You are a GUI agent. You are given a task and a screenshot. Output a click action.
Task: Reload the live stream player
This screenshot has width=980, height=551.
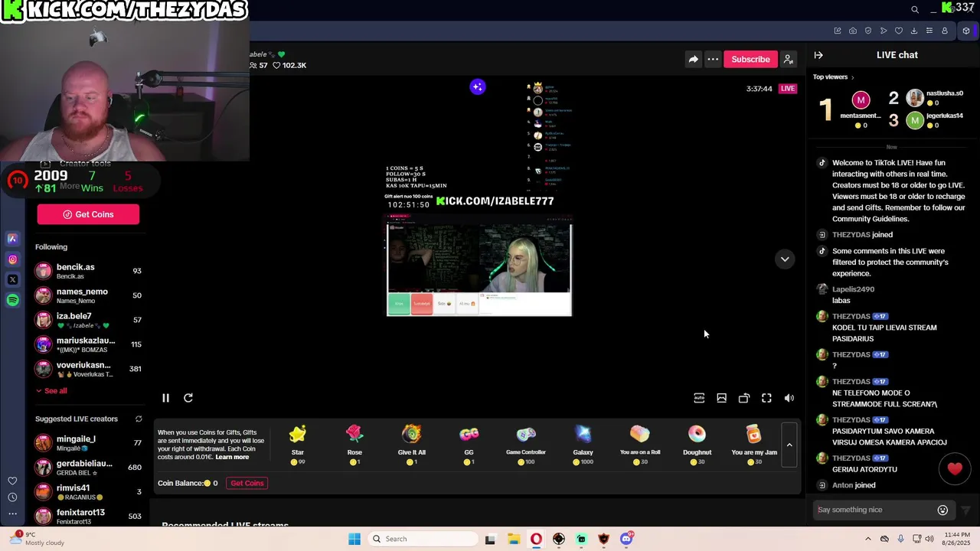click(188, 398)
